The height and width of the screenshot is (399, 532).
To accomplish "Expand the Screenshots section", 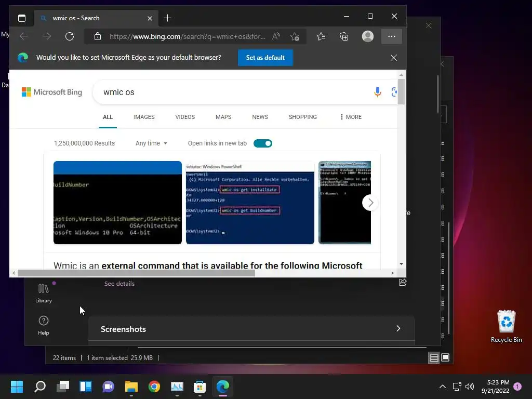I will point(251,329).
